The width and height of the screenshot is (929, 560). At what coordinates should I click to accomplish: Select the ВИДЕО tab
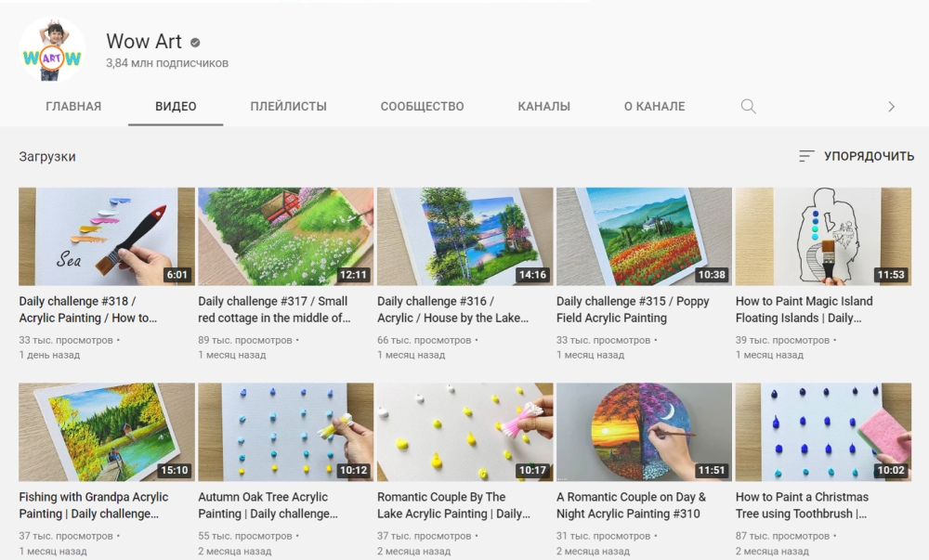[x=176, y=107]
